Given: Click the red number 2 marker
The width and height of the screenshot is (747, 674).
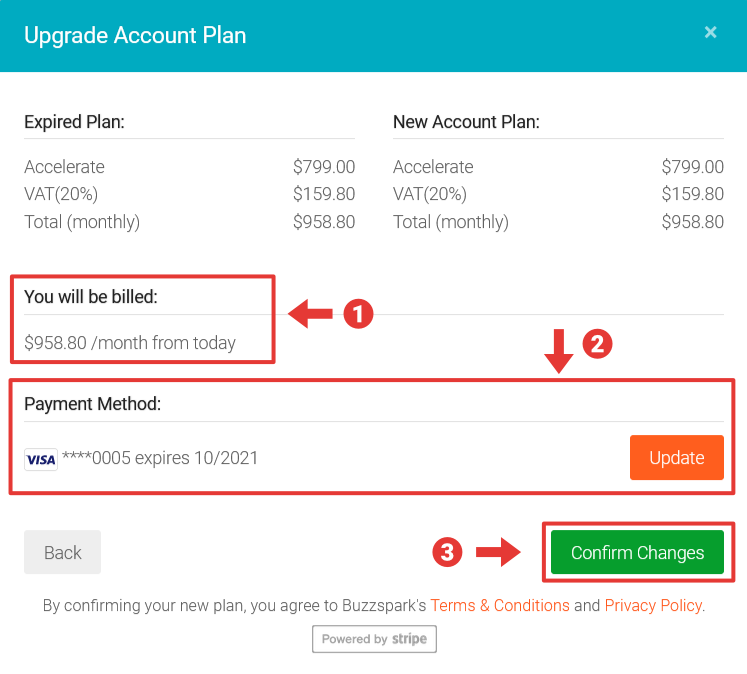Looking at the screenshot, I should [x=596, y=345].
